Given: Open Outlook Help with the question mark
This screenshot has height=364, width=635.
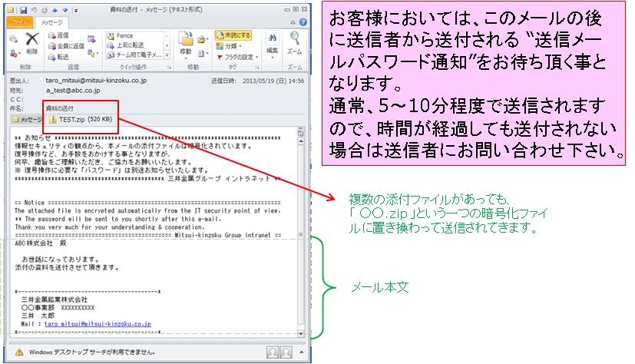Looking at the screenshot, I should (x=303, y=22).
